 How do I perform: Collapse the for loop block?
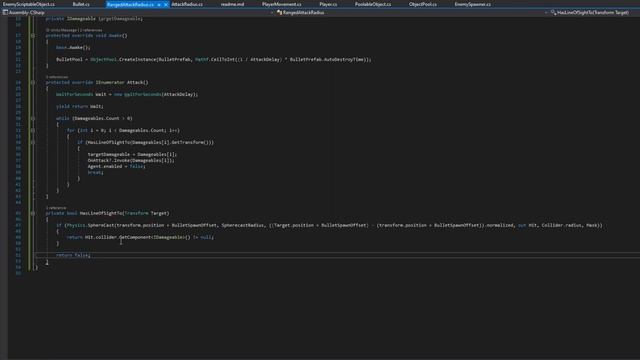(33, 131)
